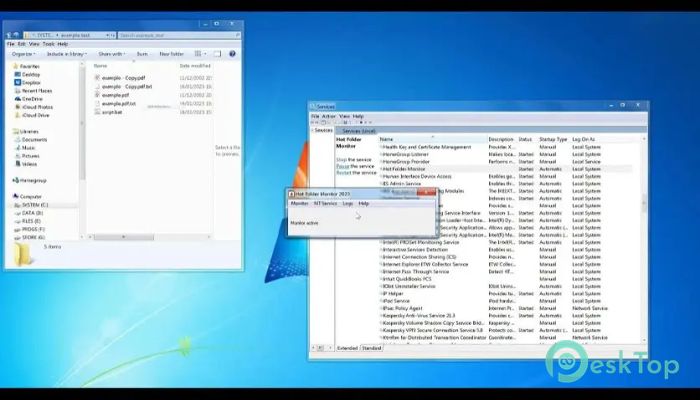The width and height of the screenshot is (700, 400).
Task: Switch to the Standard tab in Services
Action: (x=371, y=348)
